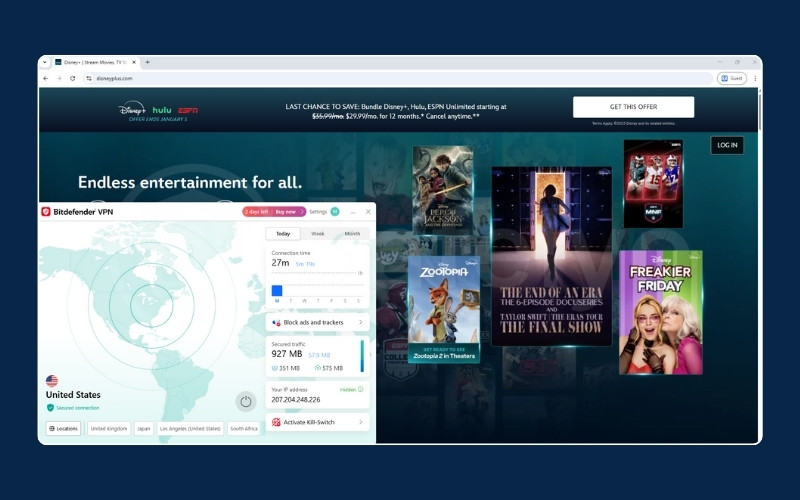Open the user account avatar in VPN
The width and height of the screenshot is (800, 500).
335,212
